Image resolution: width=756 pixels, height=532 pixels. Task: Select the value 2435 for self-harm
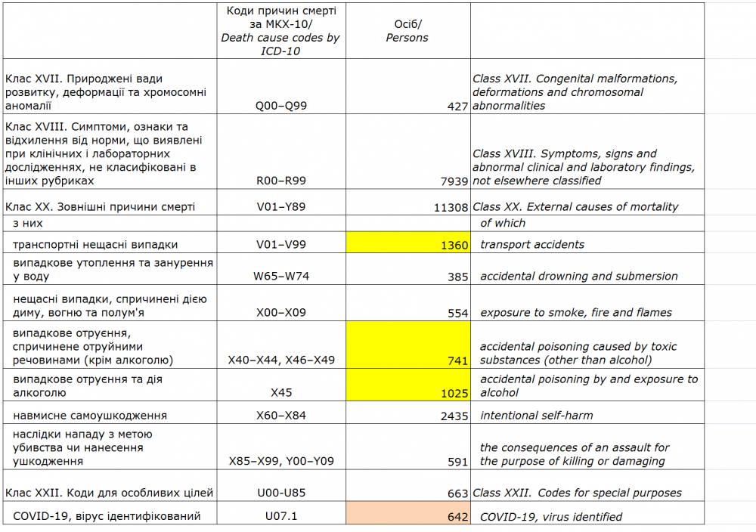click(408, 415)
